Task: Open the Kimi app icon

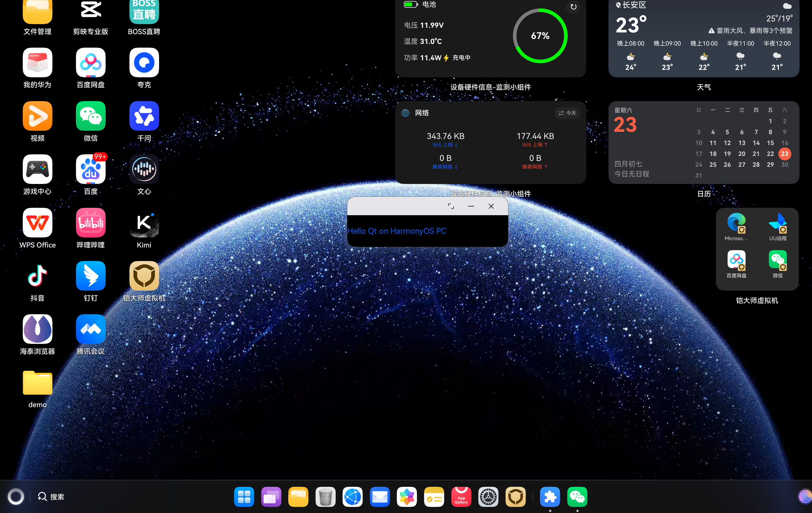Action: (144, 223)
